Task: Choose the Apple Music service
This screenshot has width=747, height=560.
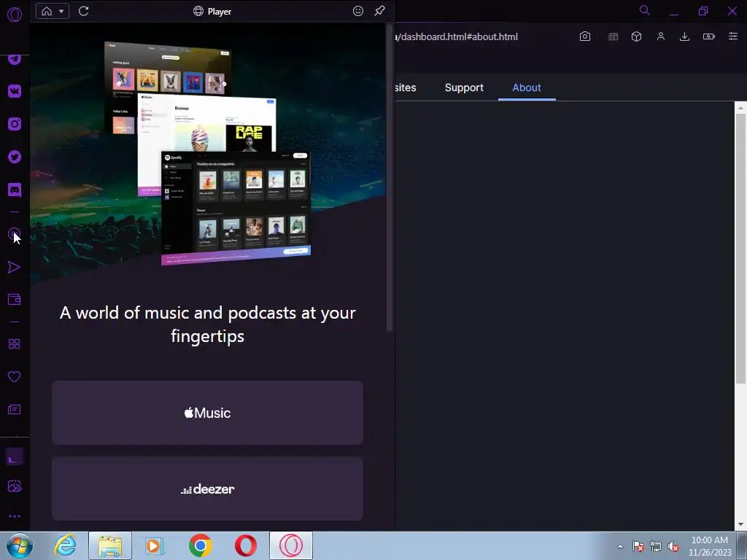Action: click(x=207, y=413)
